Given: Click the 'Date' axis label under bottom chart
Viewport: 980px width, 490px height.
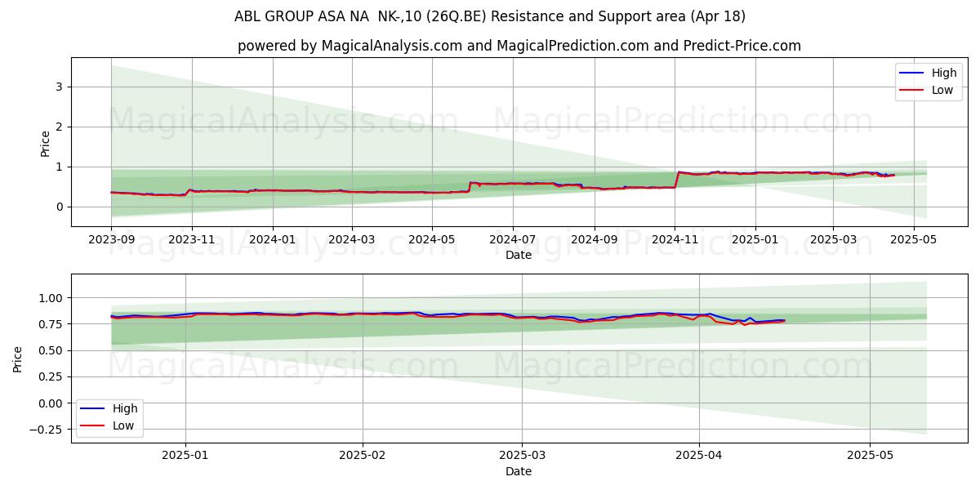Looking at the screenshot, I should click(519, 471).
